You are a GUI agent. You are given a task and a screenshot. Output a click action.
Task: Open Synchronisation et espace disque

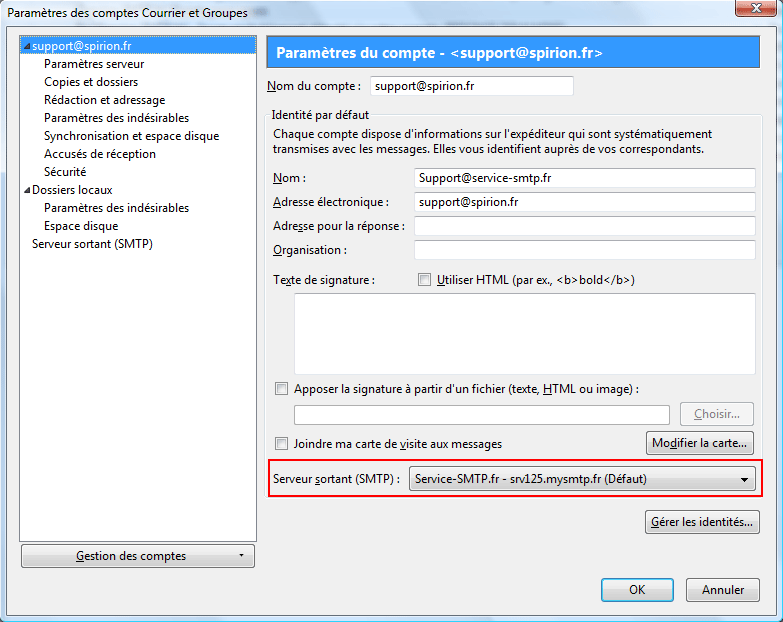pyautogui.click(x=131, y=136)
